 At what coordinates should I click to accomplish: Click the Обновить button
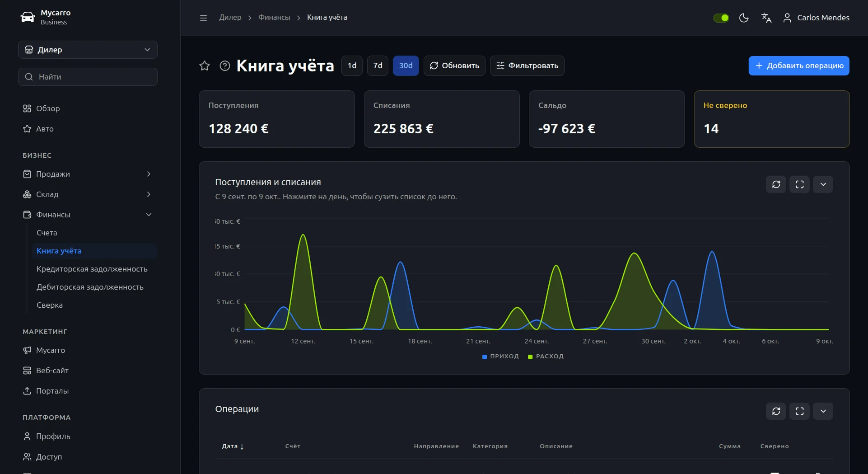[x=454, y=66]
